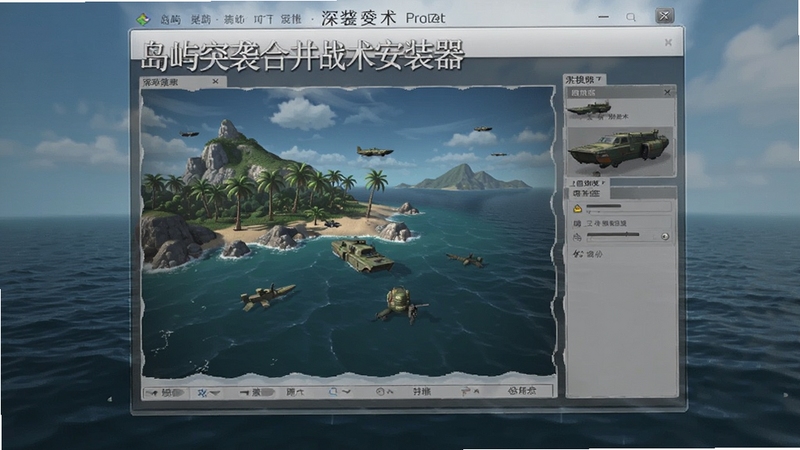Close the island viewport tab

click(x=215, y=81)
